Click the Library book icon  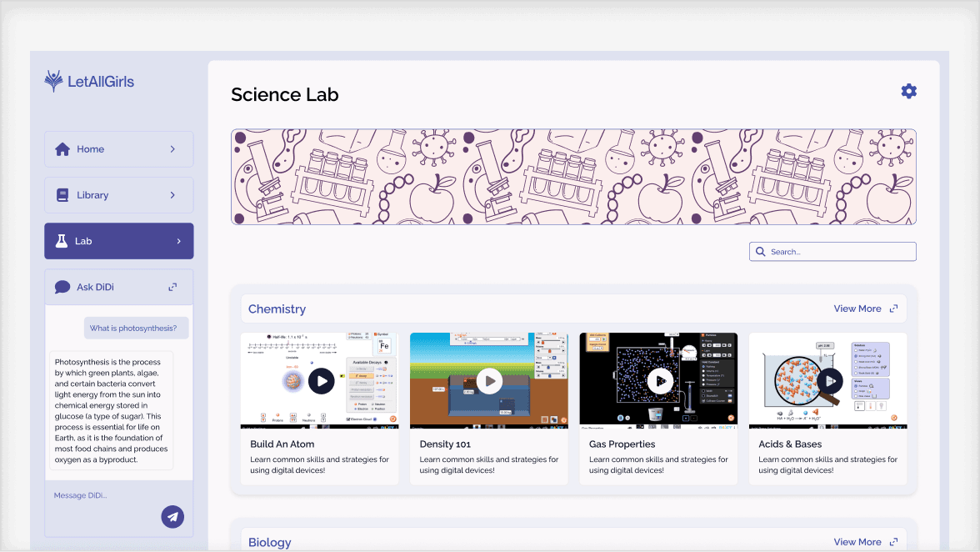(x=62, y=195)
